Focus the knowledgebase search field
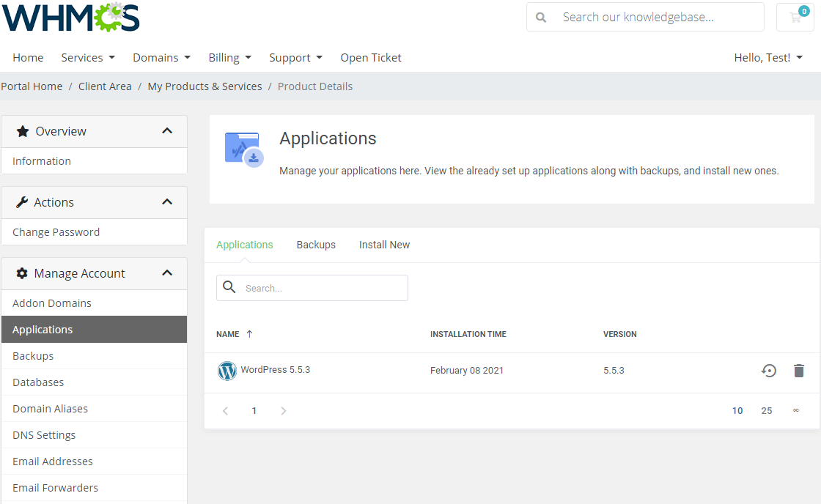The height and width of the screenshot is (504, 821). pos(645,17)
